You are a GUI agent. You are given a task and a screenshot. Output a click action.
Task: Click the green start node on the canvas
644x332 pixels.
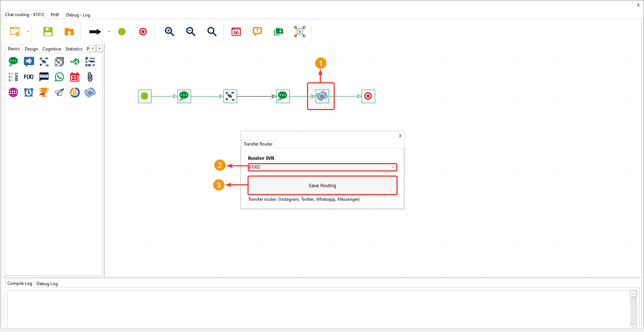pos(145,96)
